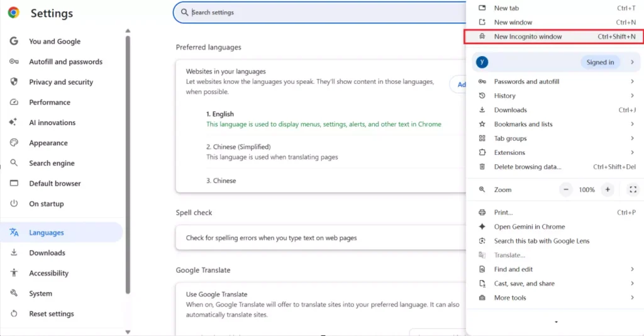Viewport: 644px width, 336px height.
Task: Expand the History submenu arrow
Action: click(632, 95)
